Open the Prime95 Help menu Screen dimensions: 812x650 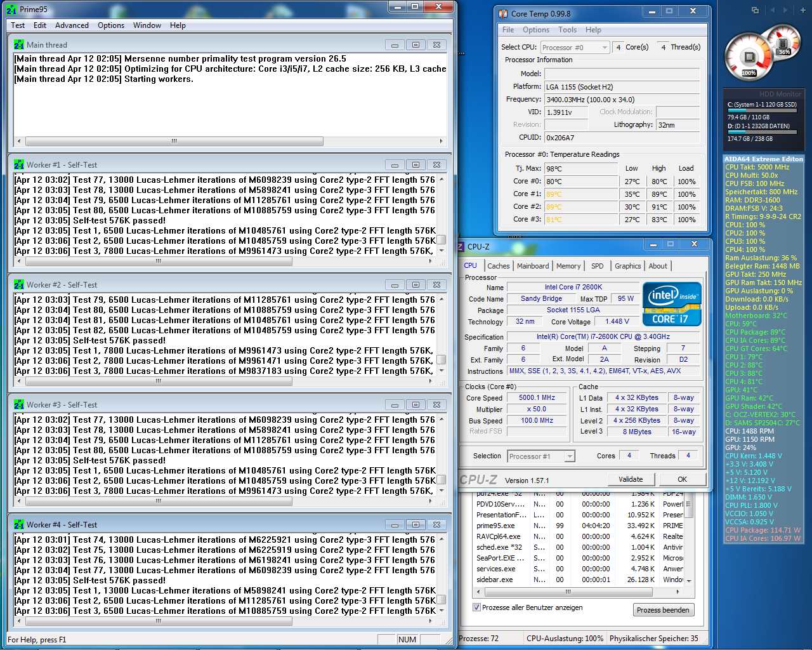pyautogui.click(x=178, y=25)
